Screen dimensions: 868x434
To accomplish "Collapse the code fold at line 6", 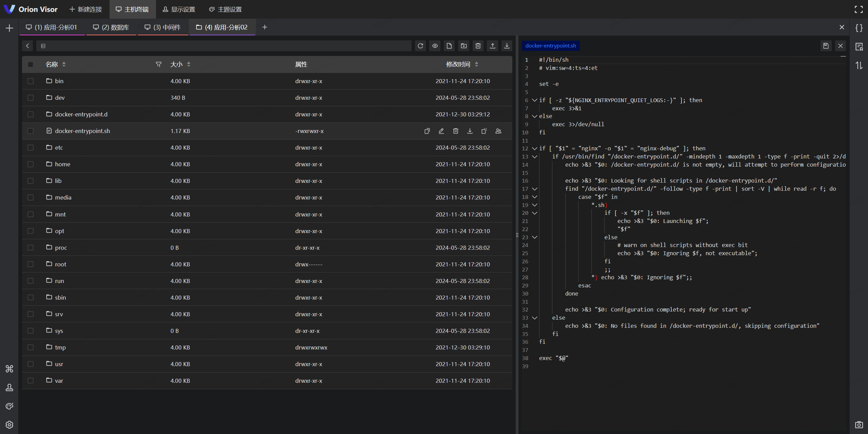I will pyautogui.click(x=535, y=100).
